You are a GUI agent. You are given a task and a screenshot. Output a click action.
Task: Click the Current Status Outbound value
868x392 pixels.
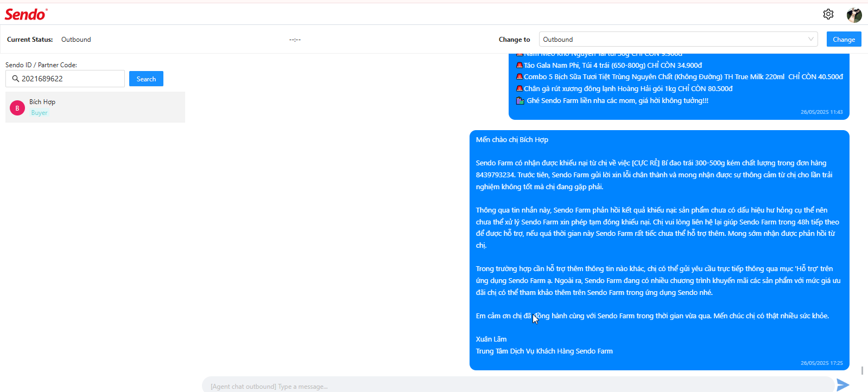[76, 40]
